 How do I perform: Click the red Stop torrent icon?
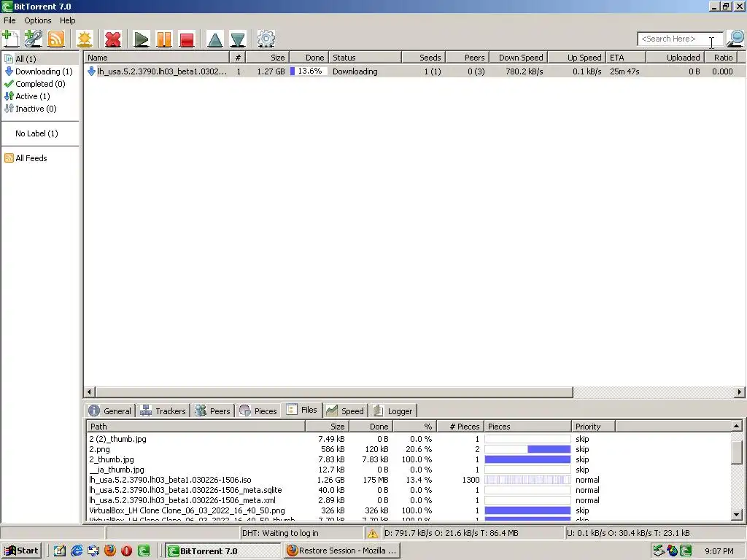pos(187,39)
